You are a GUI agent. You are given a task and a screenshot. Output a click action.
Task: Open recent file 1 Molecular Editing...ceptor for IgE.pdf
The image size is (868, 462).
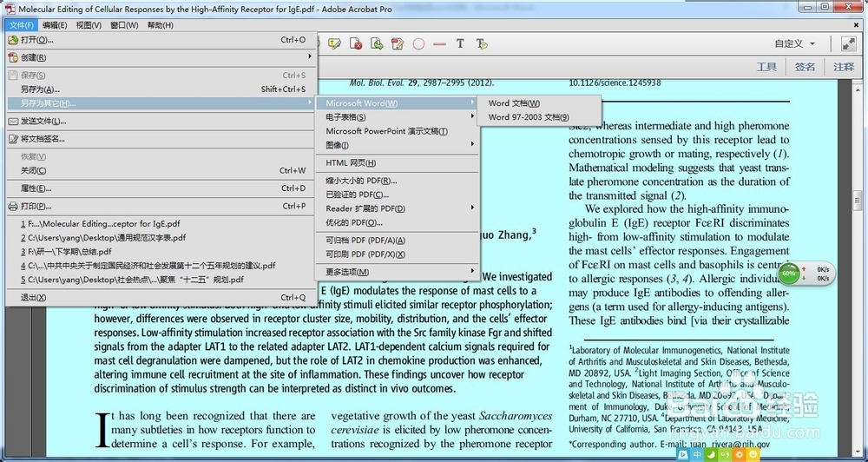click(161, 224)
